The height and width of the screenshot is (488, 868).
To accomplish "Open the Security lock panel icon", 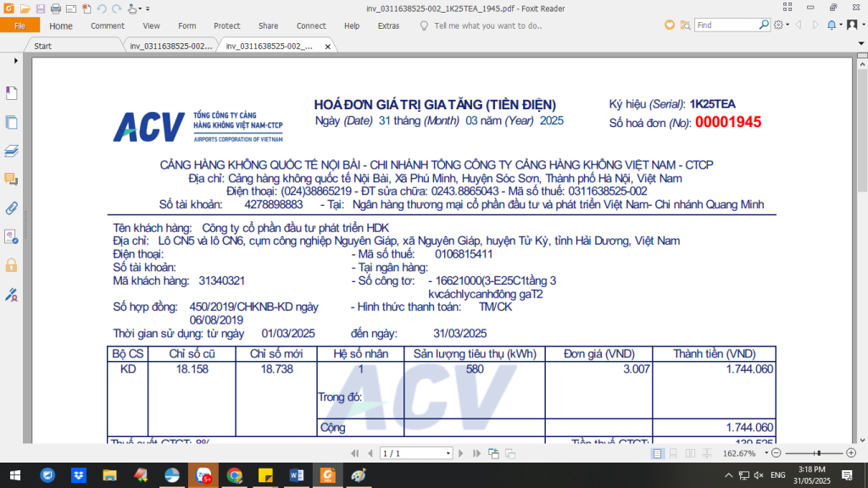I will (x=11, y=265).
